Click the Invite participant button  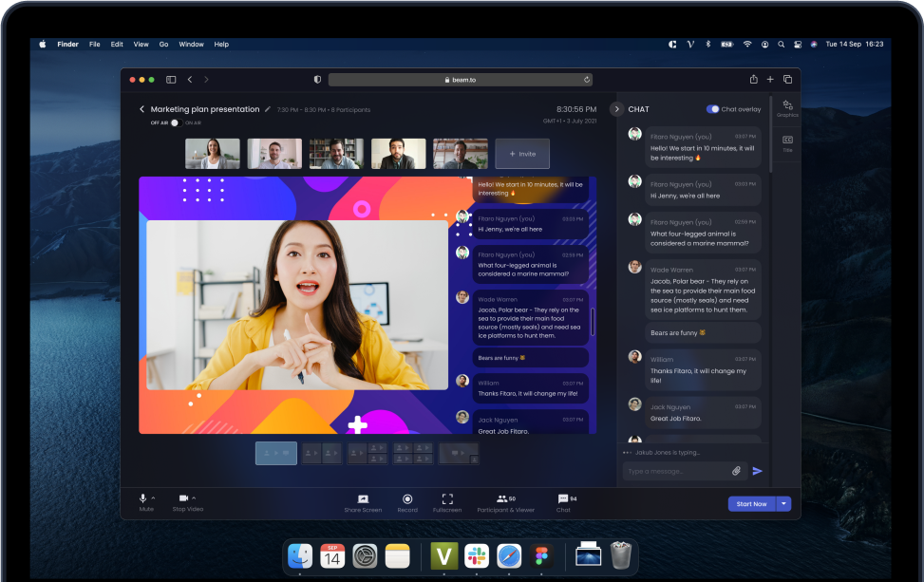[x=522, y=154]
